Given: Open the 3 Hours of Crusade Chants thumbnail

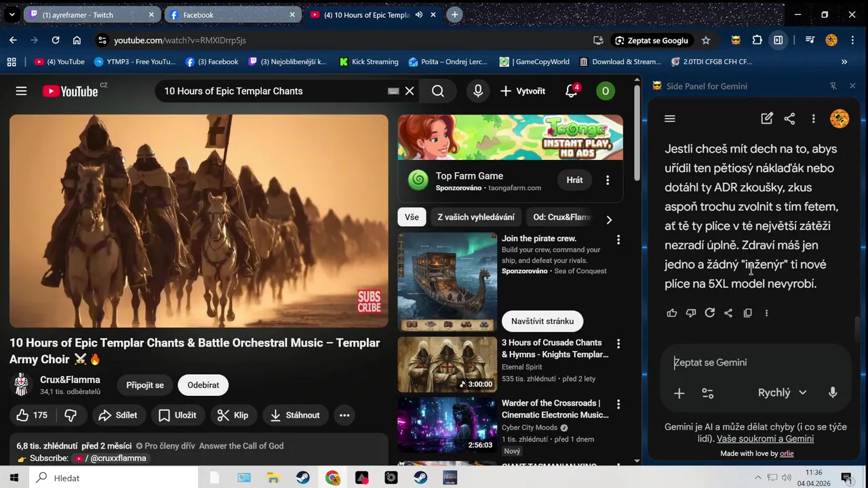Looking at the screenshot, I should (447, 365).
